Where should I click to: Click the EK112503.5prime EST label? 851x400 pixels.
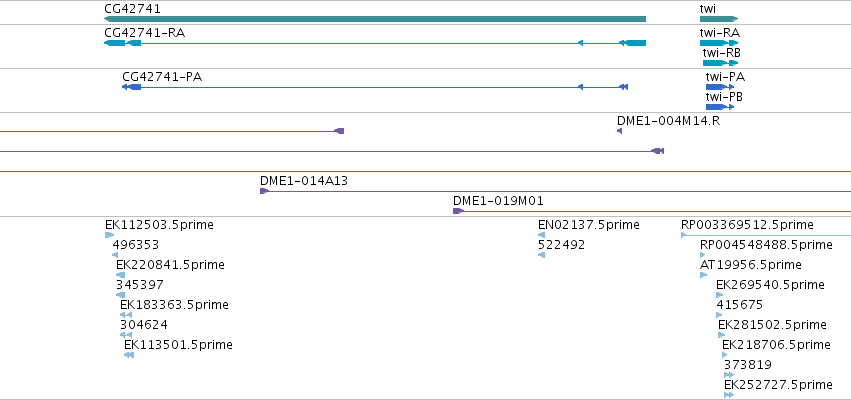pos(160,225)
